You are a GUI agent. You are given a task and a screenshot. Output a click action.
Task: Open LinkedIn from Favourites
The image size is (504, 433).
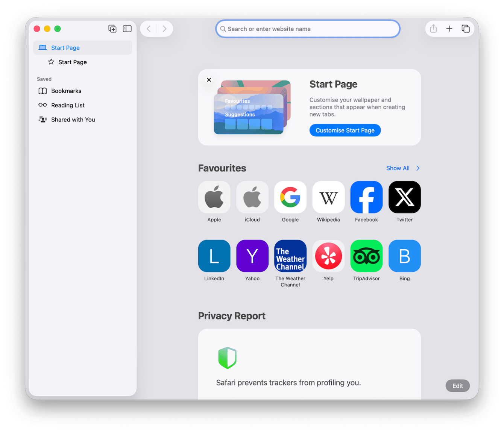[x=214, y=256]
